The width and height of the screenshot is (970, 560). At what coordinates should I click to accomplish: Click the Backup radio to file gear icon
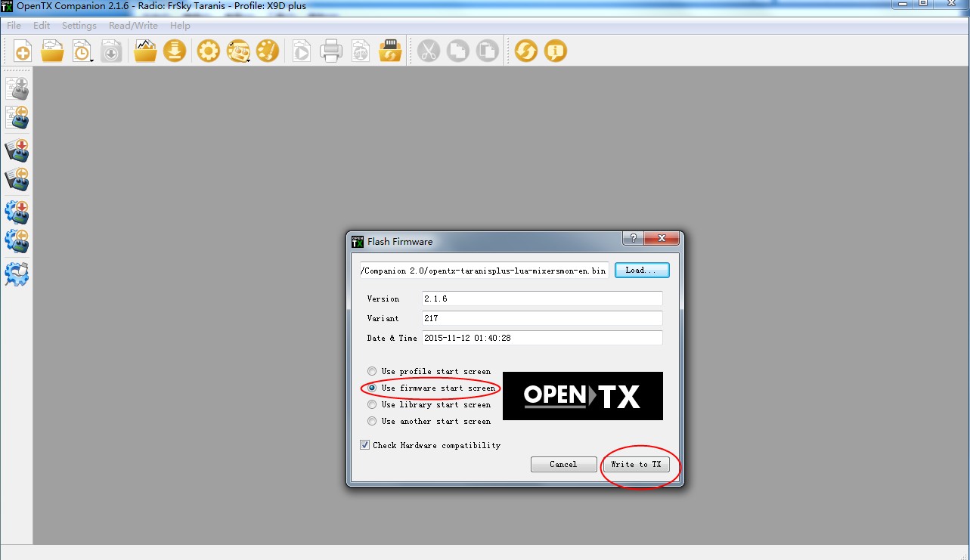pyautogui.click(x=17, y=241)
